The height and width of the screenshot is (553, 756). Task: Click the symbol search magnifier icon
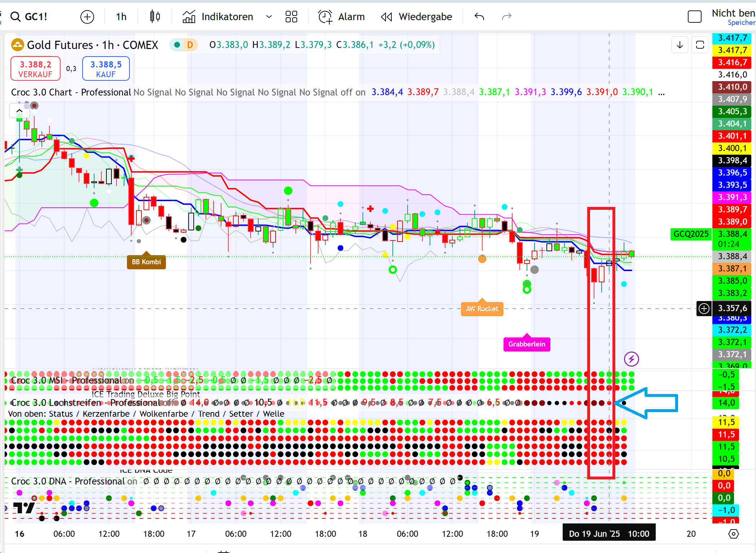tap(15, 17)
